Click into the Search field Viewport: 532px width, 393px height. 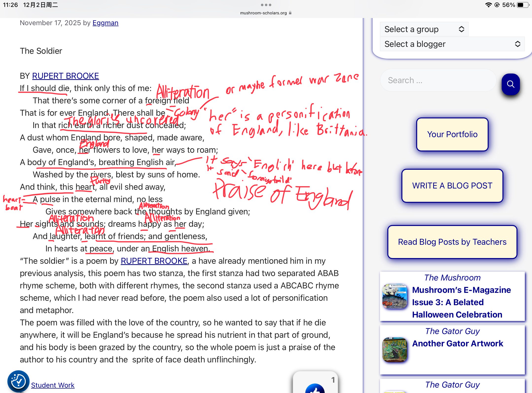(438, 80)
